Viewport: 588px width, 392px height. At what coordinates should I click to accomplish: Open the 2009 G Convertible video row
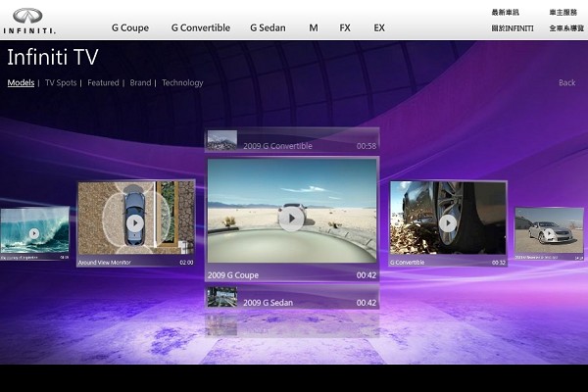(x=291, y=145)
